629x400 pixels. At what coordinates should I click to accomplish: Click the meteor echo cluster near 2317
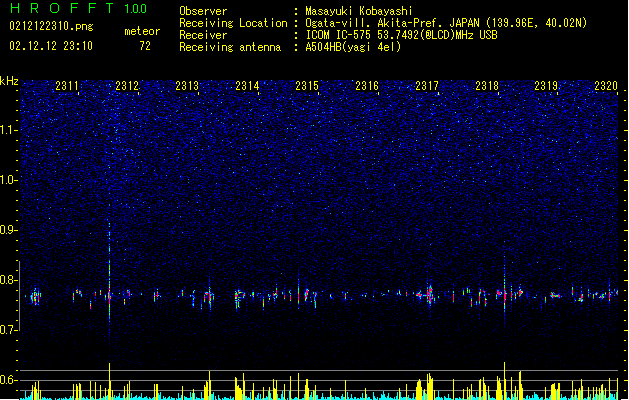click(x=429, y=296)
